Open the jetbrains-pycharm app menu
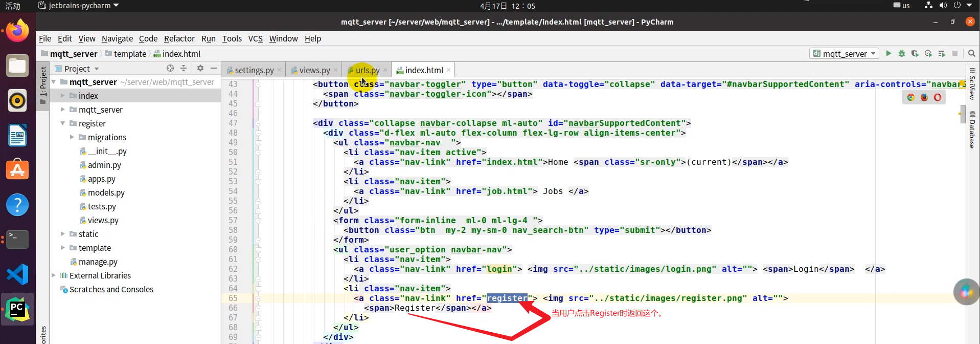The height and width of the screenshot is (344, 980). (x=78, y=6)
